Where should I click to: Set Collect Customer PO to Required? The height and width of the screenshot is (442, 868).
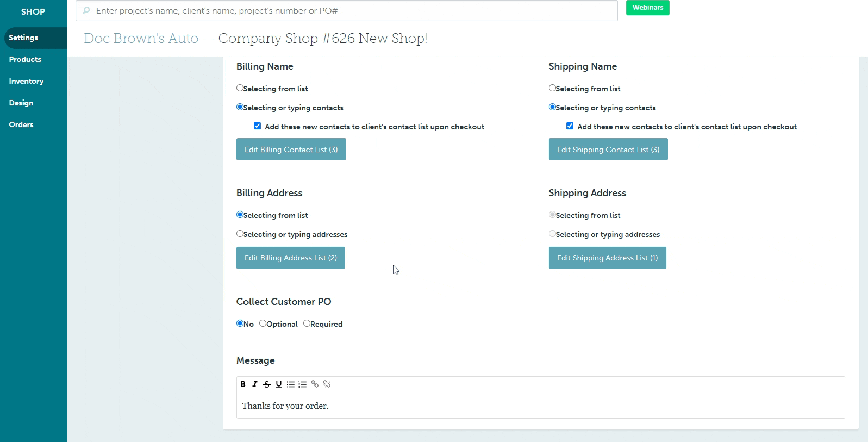[x=307, y=323]
